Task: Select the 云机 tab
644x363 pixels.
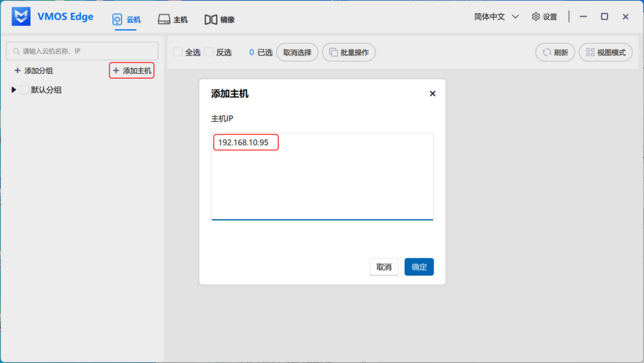Action: pyautogui.click(x=126, y=20)
